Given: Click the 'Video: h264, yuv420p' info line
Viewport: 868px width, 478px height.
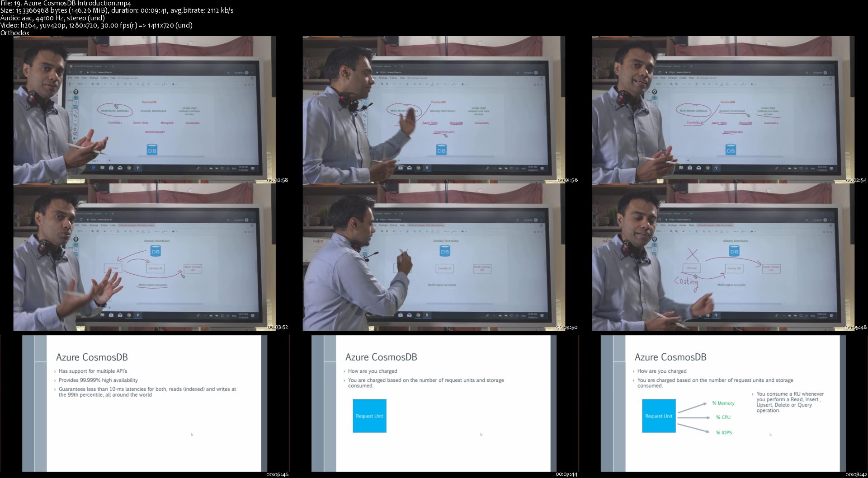Looking at the screenshot, I should coord(96,25).
